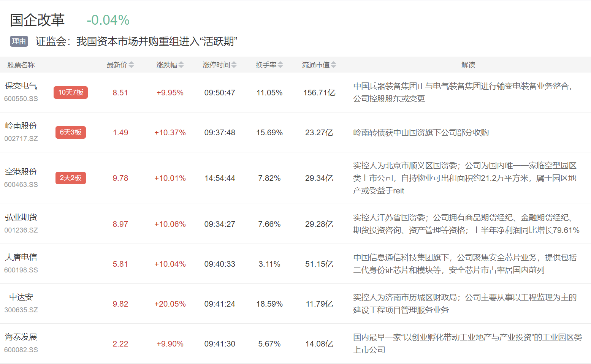This screenshot has height=364, width=591.
Task: Click the 涨停时间 column header label
Action: click(x=216, y=65)
